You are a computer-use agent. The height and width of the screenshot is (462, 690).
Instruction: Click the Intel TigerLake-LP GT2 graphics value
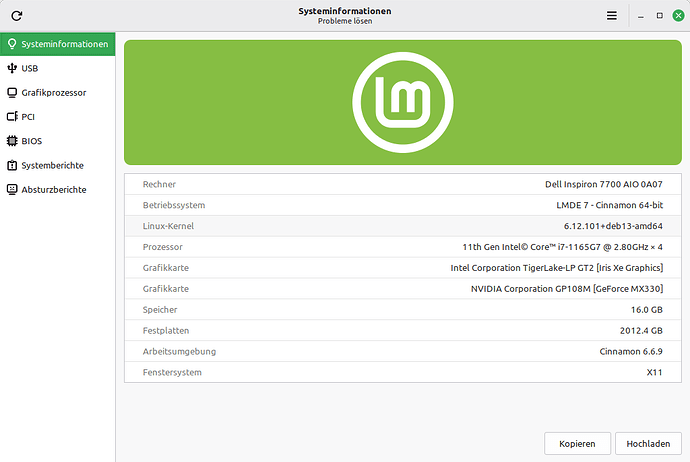point(557,268)
